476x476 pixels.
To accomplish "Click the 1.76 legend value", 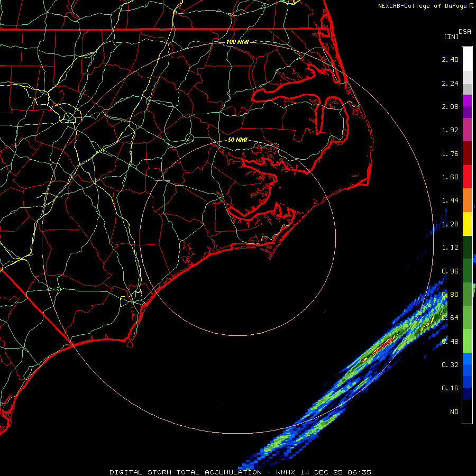I will coord(450,153).
